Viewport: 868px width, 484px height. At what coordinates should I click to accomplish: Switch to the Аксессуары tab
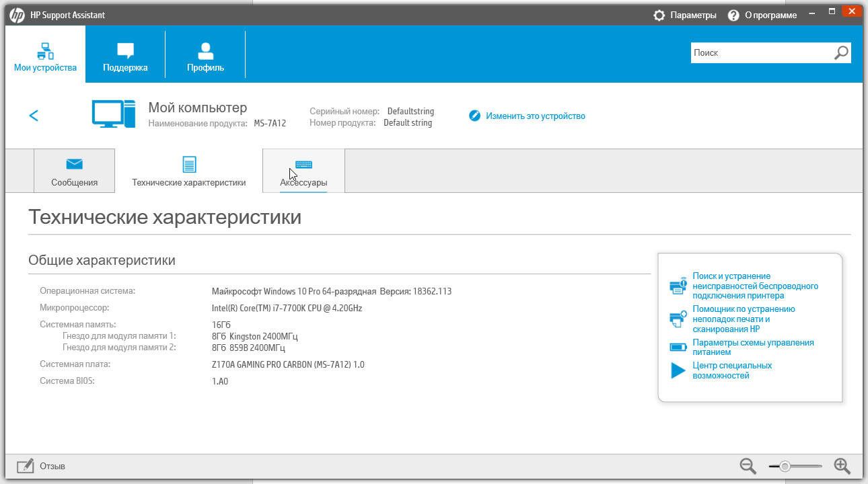click(303, 171)
